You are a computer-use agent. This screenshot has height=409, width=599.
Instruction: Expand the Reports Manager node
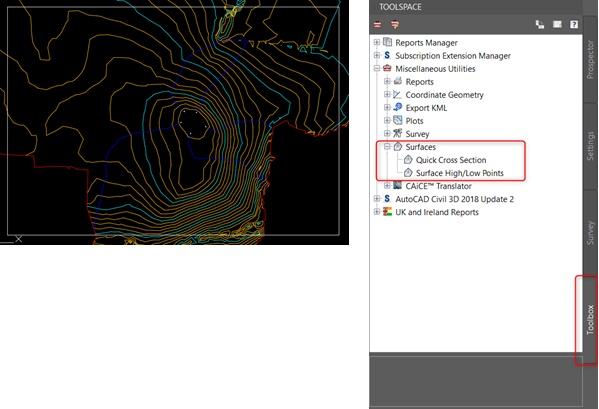click(x=377, y=42)
